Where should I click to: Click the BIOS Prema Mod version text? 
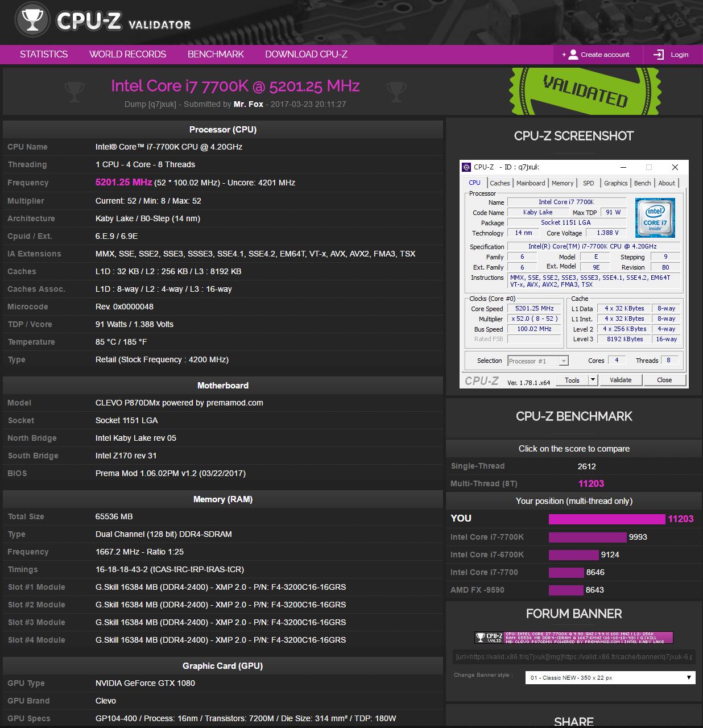click(x=171, y=473)
